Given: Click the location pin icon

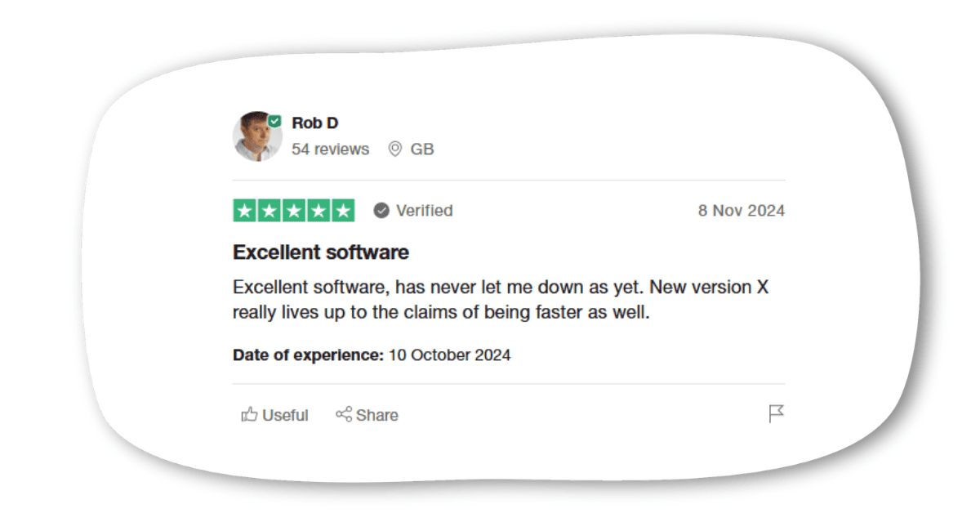Looking at the screenshot, I should tap(395, 149).
